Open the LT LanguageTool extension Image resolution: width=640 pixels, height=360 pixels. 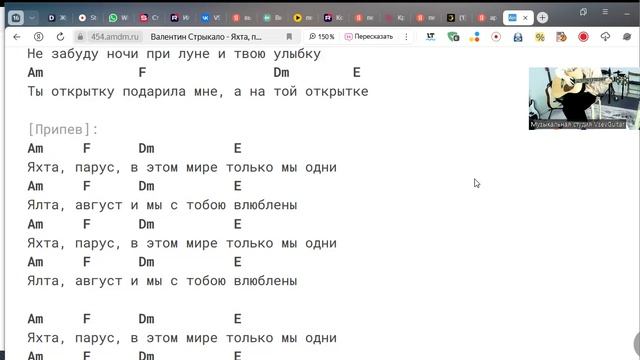(x=430, y=37)
